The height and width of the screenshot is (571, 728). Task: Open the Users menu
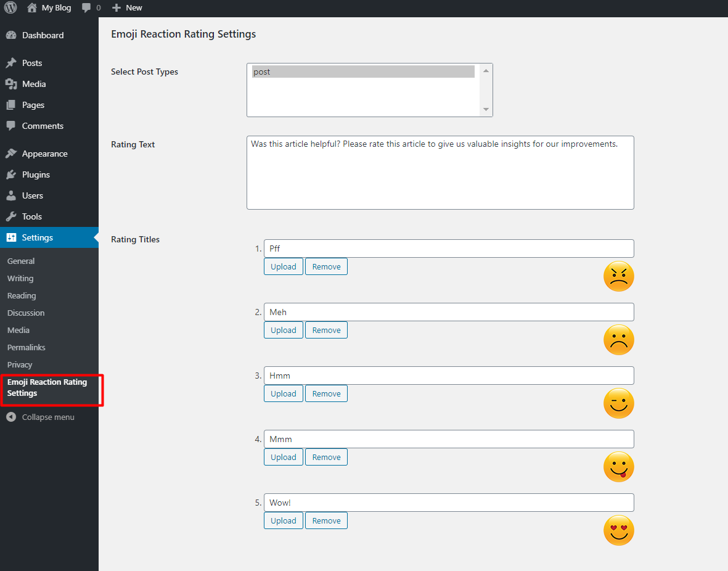pos(33,195)
